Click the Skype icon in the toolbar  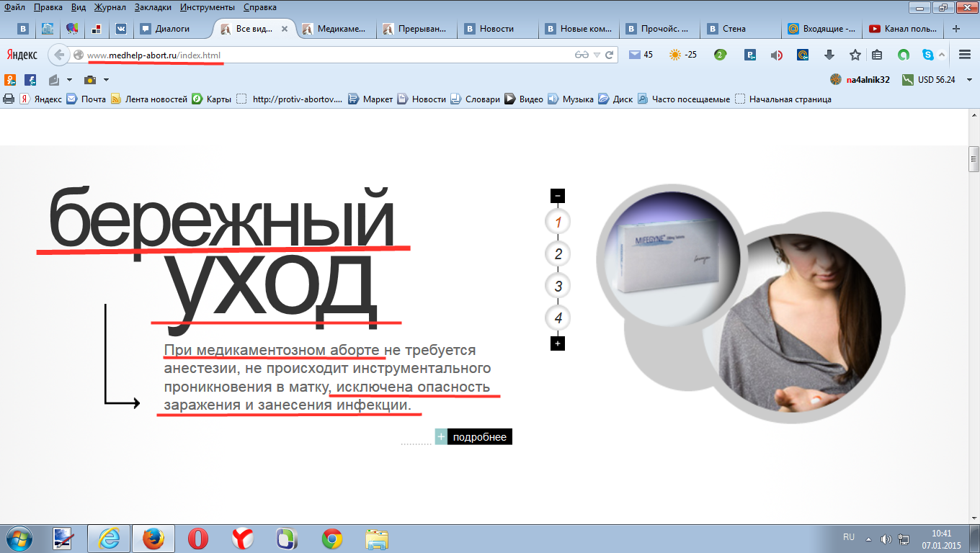point(928,55)
